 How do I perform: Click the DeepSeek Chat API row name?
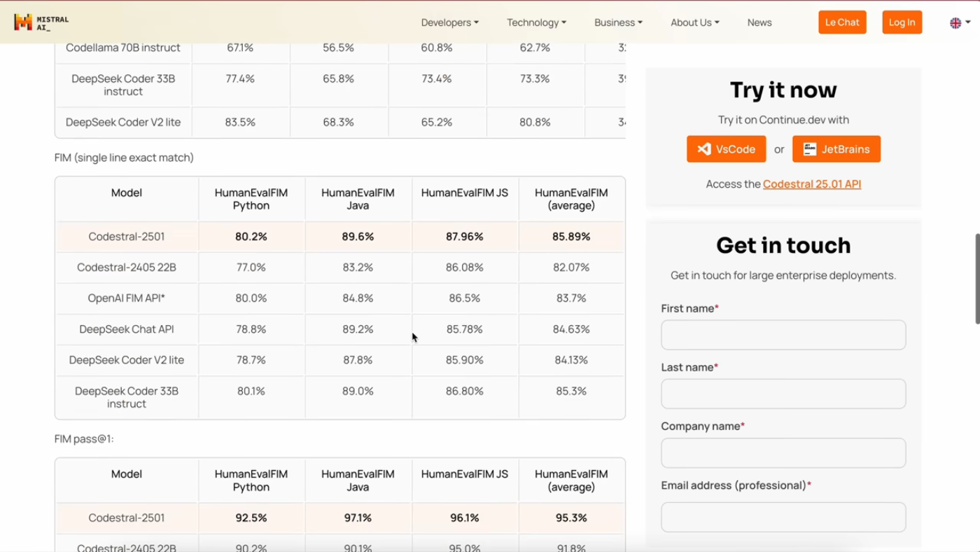[x=127, y=329]
